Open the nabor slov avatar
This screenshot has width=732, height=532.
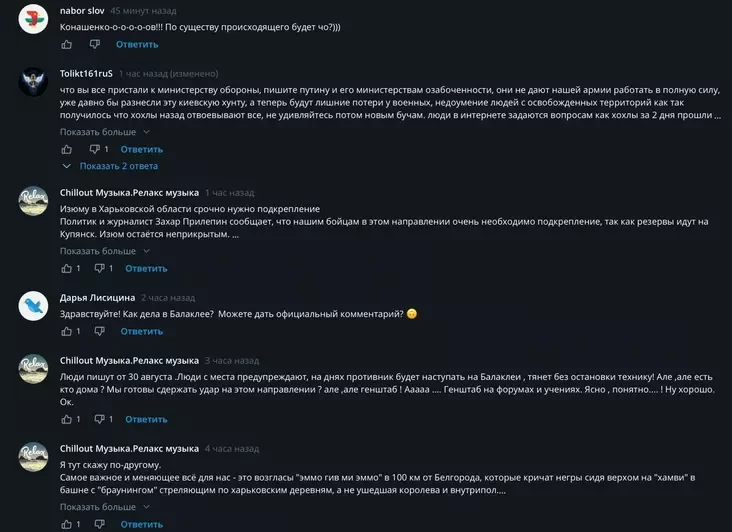33,19
